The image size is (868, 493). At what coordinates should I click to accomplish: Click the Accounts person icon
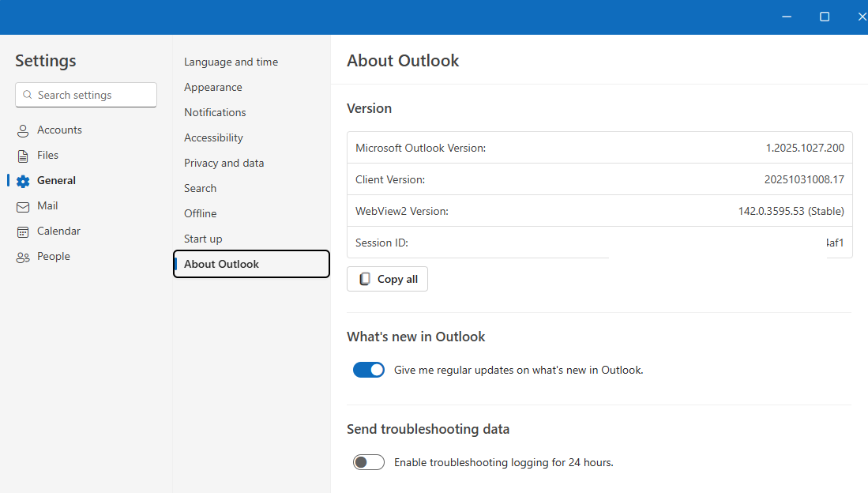pyautogui.click(x=23, y=130)
